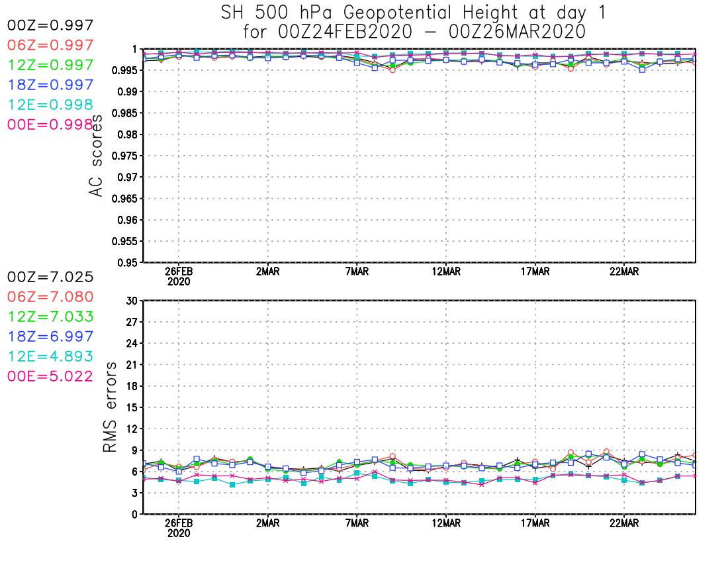This screenshot has height=563, width=728.
Task: Click the 26FEB 2020 label under RMS chart
Action: (x=179, y=528)
